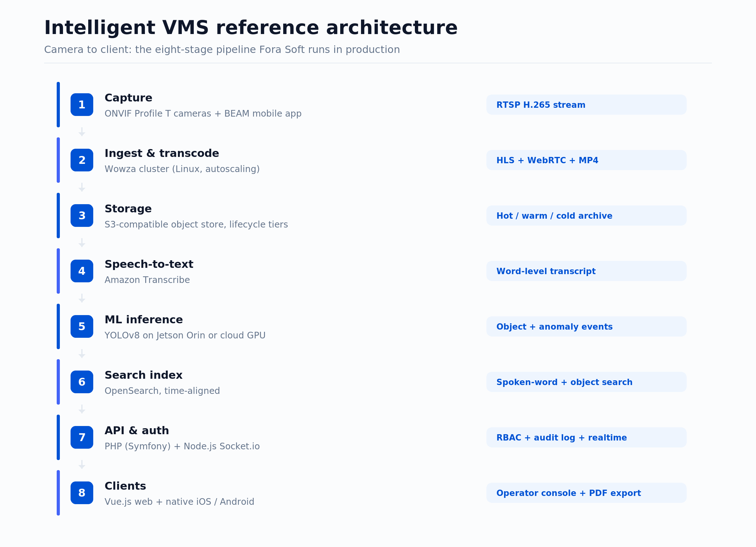Select the 'Operator console + PDF export' pill

586,493
